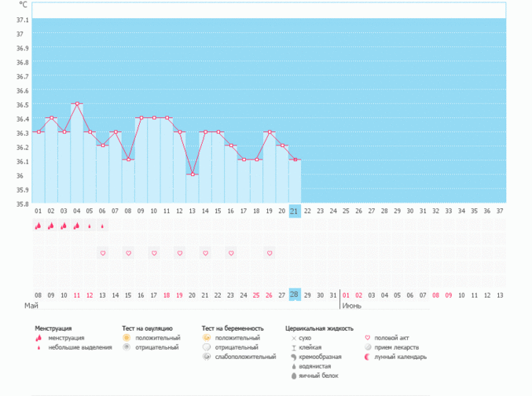532x396 pixels.
Task: Click menstruation icon on cycle day 04
Action: pyautogui.click(x=76, y=226)
